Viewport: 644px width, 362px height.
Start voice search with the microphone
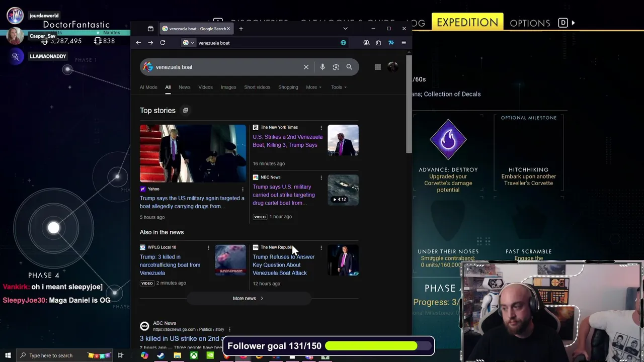click(323, 67)
